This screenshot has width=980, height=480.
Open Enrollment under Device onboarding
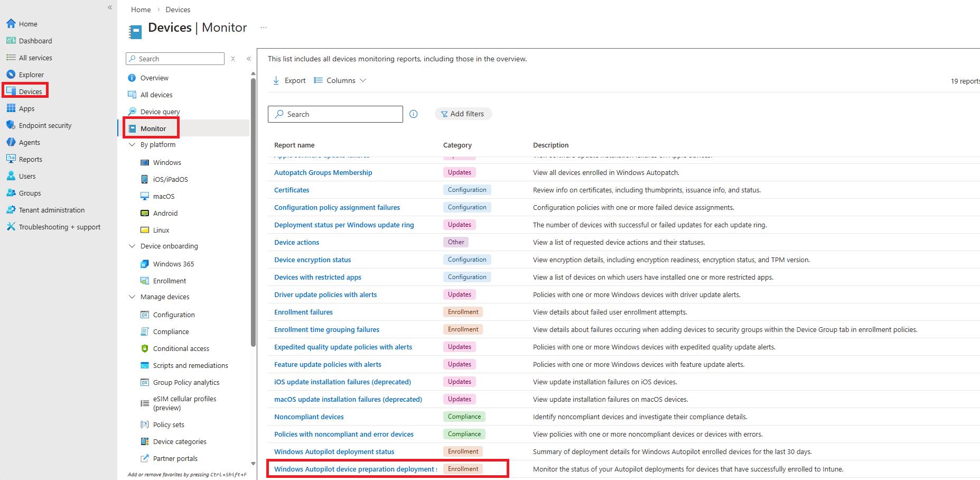(x=170, y=281)
